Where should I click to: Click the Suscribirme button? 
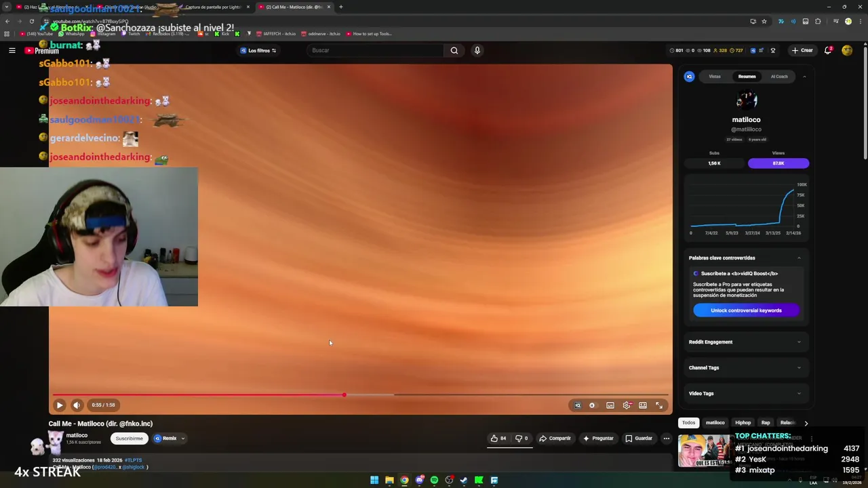[129, 439]
